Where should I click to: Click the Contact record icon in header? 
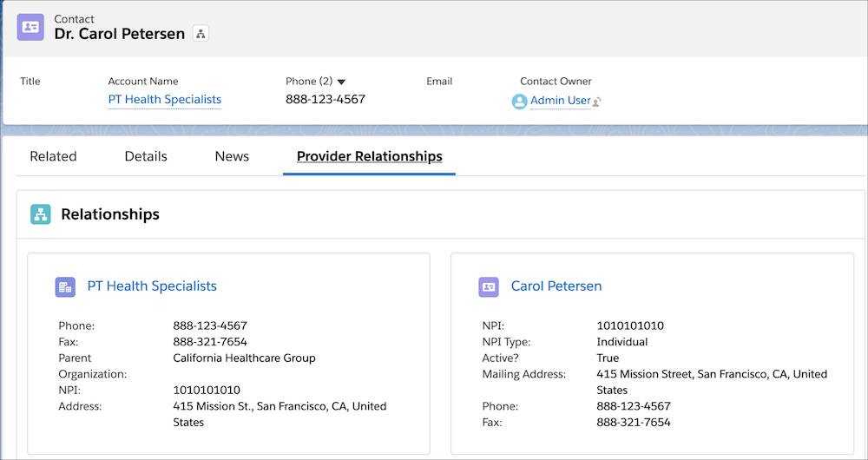pos(30,27)
